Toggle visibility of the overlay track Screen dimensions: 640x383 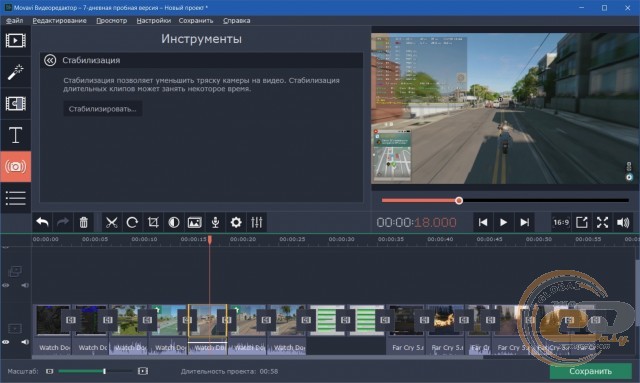[x=6, y=285]
